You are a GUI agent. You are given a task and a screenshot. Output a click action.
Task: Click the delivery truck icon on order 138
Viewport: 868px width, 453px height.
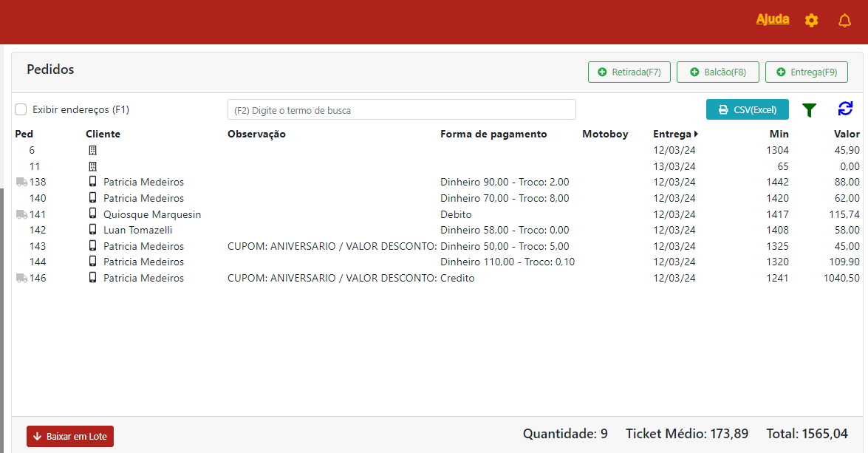[21, 182]
